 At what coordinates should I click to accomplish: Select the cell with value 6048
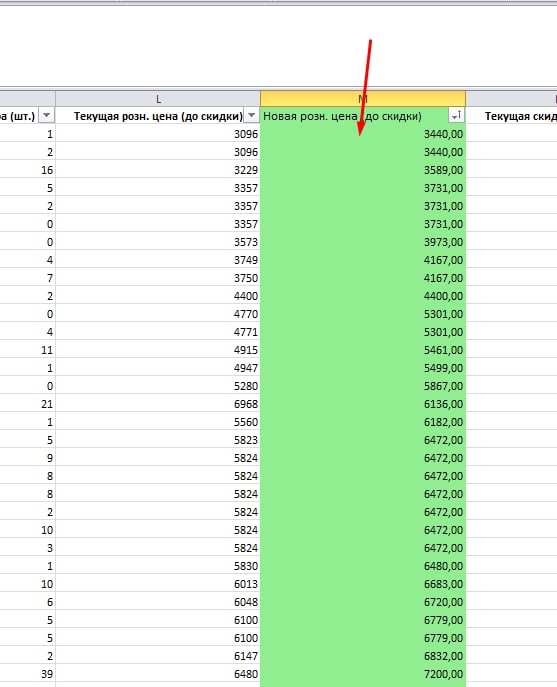(158, 602)
